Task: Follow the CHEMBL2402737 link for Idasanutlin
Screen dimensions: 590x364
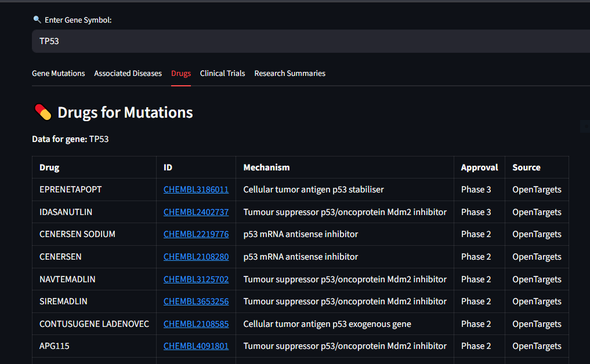Action: click(196, 212)
